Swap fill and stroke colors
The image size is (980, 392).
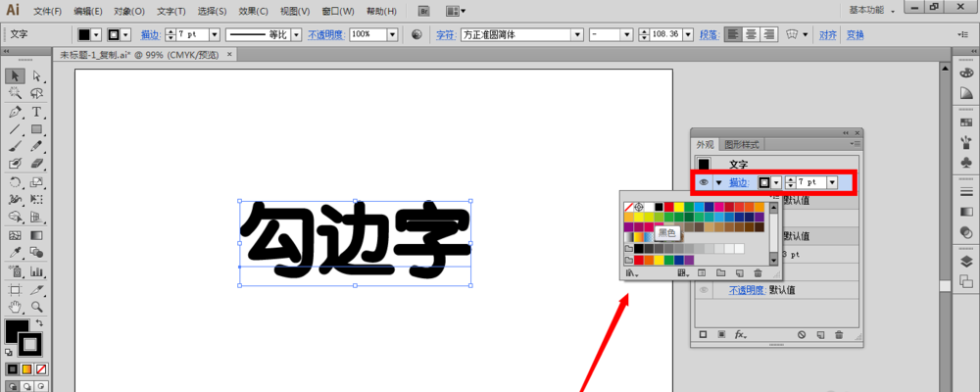39,323
